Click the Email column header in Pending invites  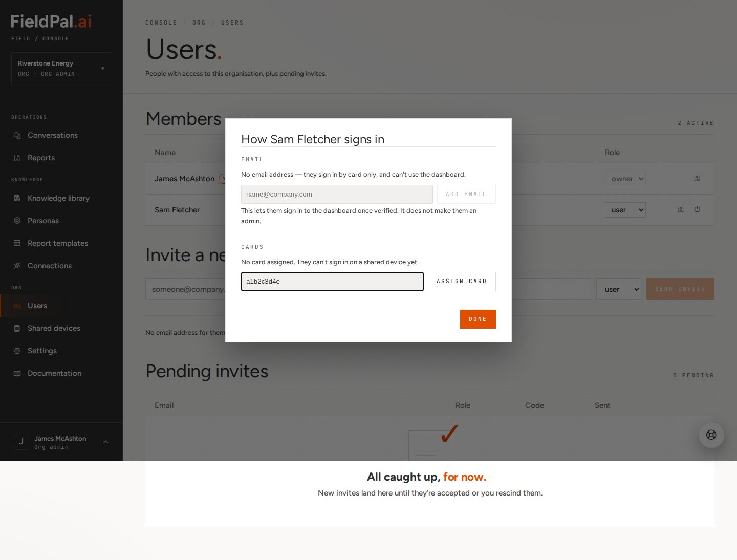click(164, 405)
